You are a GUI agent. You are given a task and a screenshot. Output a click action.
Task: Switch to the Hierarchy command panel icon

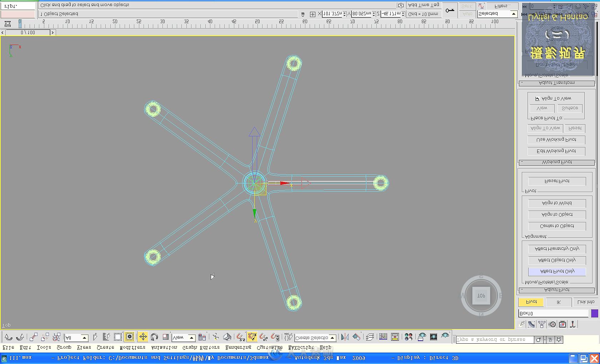[542, 324]
